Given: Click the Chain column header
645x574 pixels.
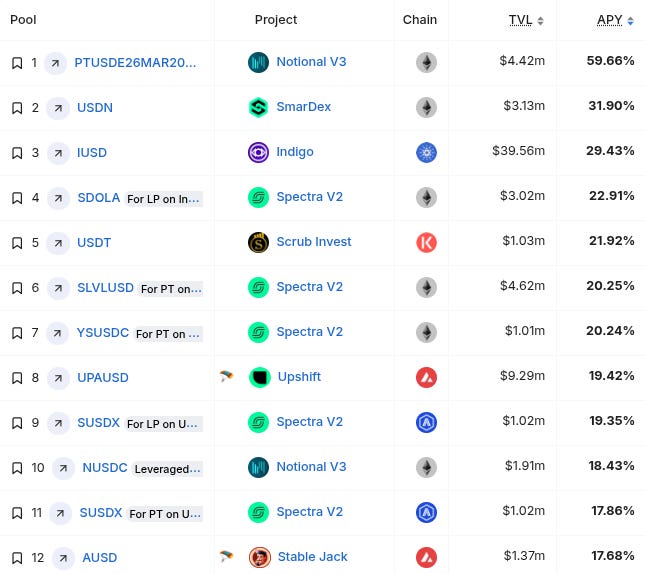Looking at the screenshot, I should [x=420, y=20].
